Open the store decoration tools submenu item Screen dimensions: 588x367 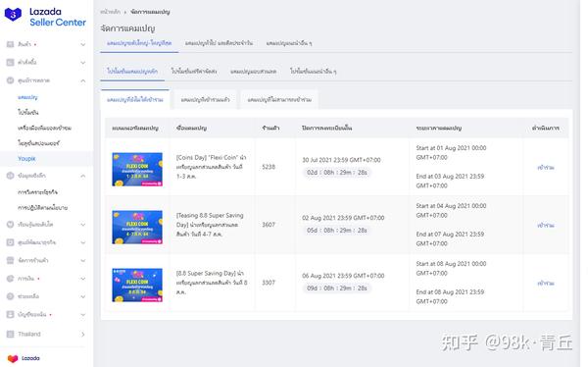tap(44, 128)
